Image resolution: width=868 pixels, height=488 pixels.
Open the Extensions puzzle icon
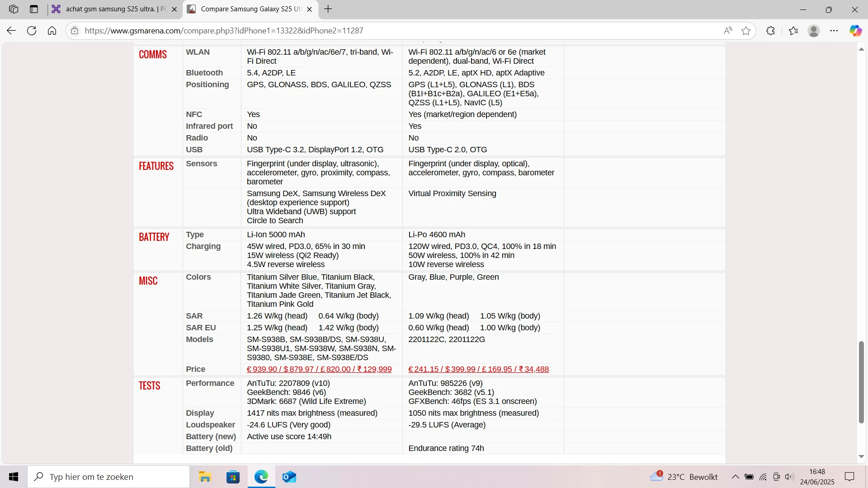(771, 31)
